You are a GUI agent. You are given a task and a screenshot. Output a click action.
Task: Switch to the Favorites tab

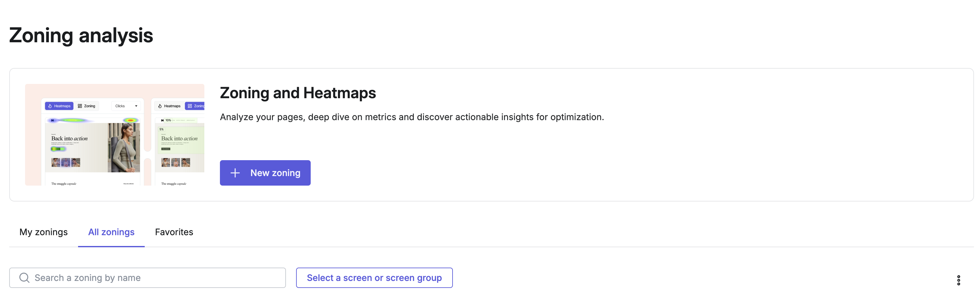[x=174, y=232]
